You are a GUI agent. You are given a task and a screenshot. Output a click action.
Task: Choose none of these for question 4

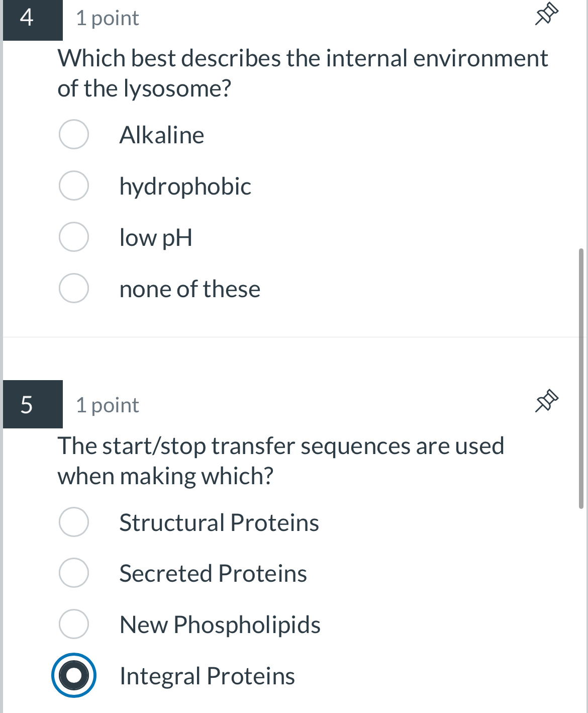[x=73, y=288]
